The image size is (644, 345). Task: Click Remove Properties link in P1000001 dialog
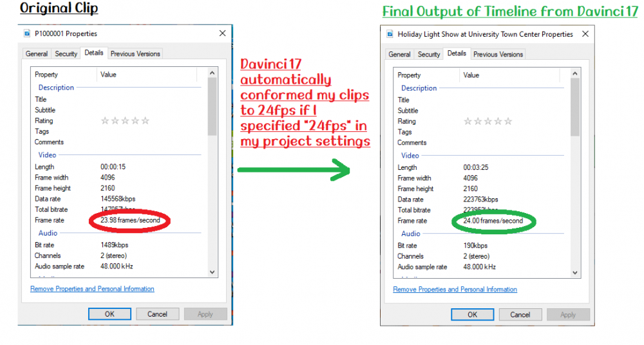click(x=92, y=289)
